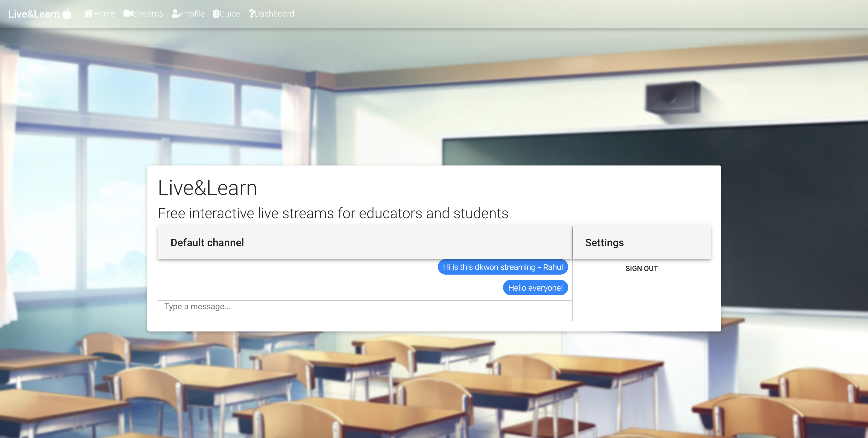Click the house icon in navbar

click(88, 13)
